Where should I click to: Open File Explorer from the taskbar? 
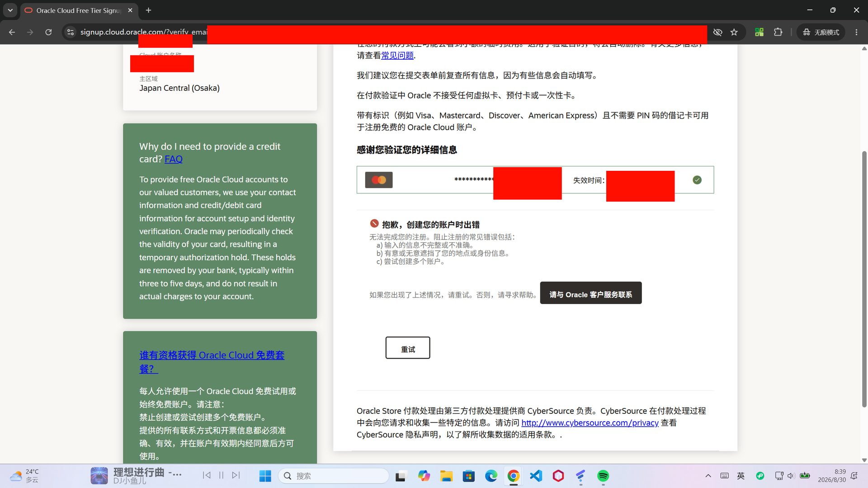pyautogui.click(x=446, y=476)
